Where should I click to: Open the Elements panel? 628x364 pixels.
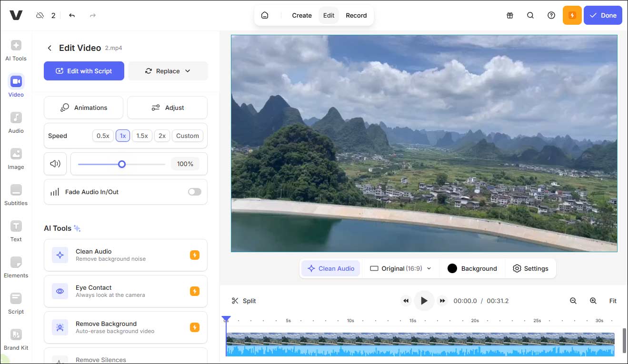[16, 266]
